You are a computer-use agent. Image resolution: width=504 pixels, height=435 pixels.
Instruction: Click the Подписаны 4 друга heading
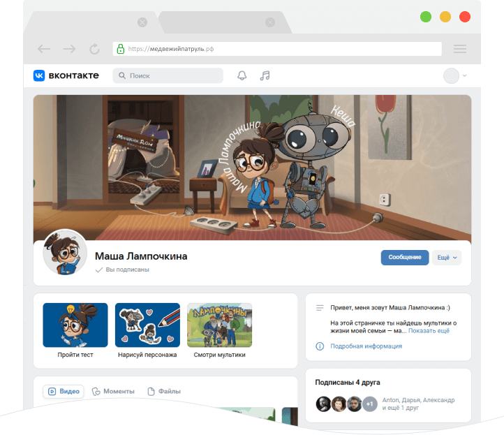click(348, 382)
